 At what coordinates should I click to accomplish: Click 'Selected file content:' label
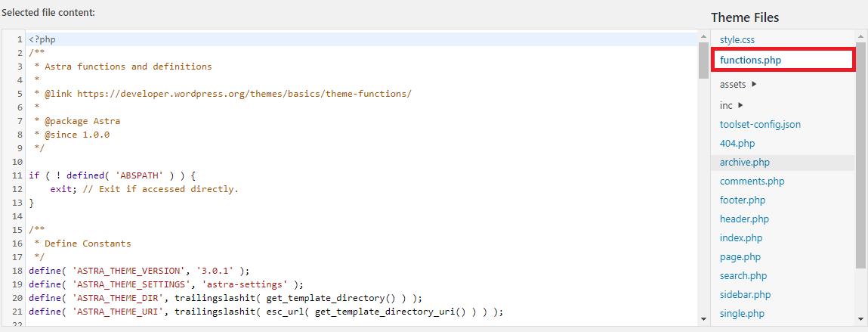(48, 12)
